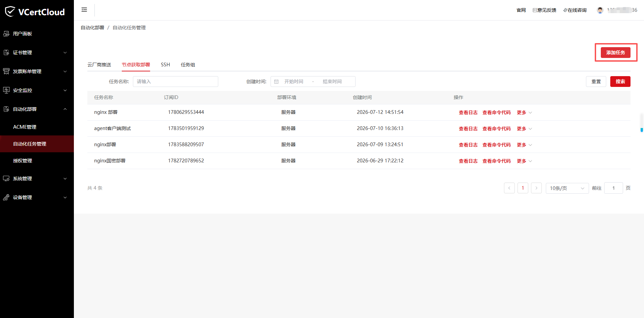The height and width of the screenshot is (318, 644).
Task: Focus the 任务名称 input field
Action: 175,82
